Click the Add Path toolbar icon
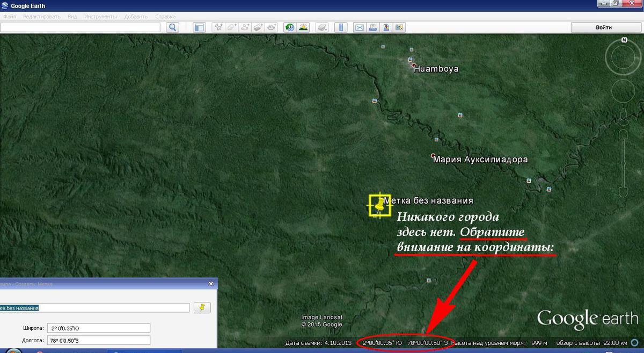The height and width of the screenshot is (353, 644). pyautogui.click(x=245, y=27)
